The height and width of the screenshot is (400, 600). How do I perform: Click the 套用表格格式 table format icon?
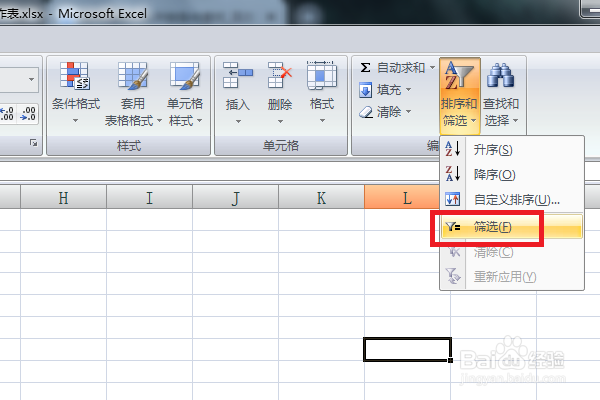point(132,76)
